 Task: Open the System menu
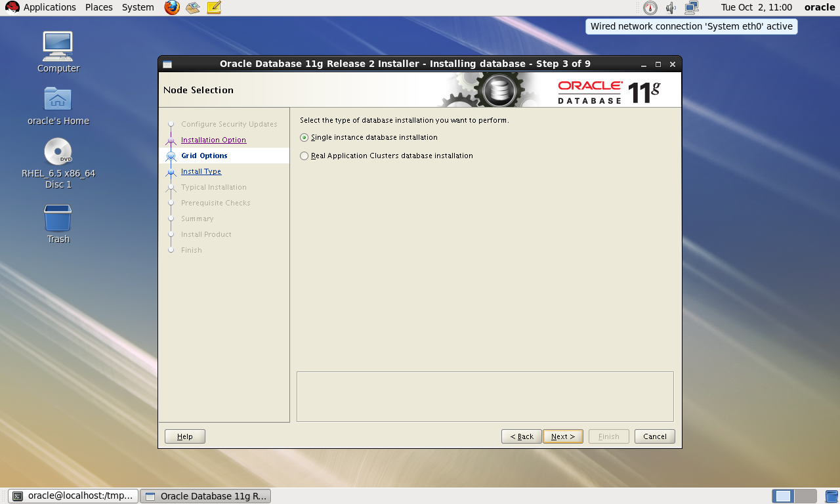(138, 7)
